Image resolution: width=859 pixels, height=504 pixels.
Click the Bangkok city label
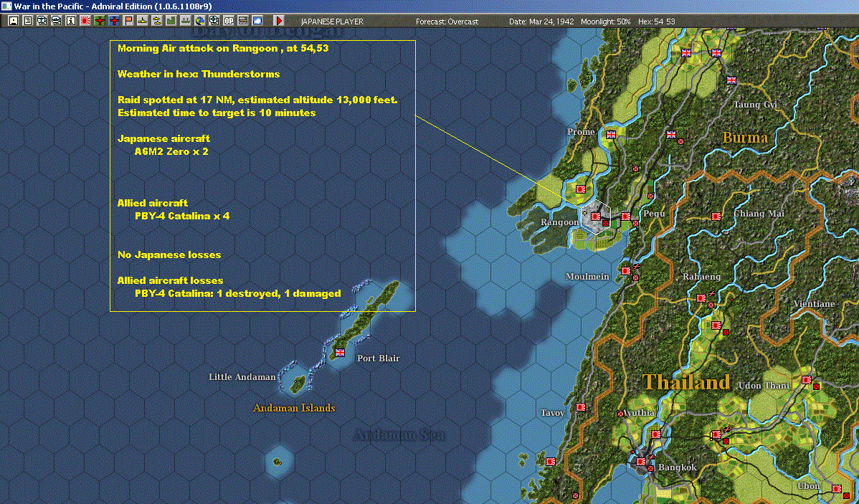[677, 467]
